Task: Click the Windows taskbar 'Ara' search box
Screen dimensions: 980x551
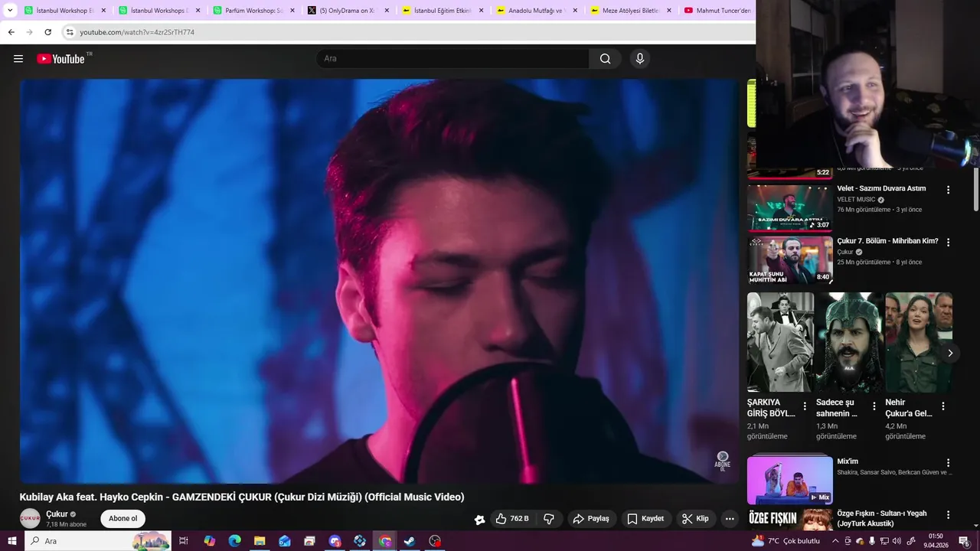Action: (x=98, y=541)
